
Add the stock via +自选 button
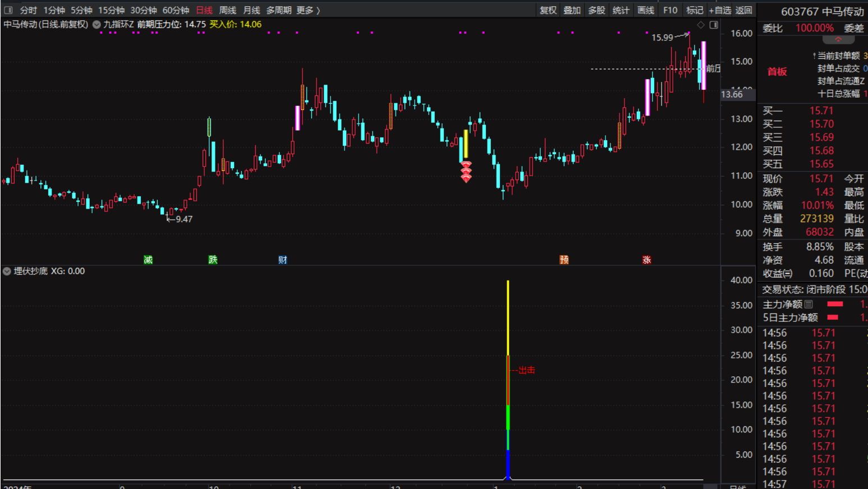(720, 10)
